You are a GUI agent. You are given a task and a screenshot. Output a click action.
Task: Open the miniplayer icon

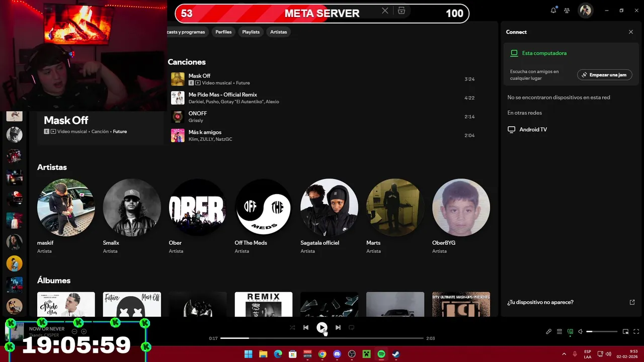[626, 331]
